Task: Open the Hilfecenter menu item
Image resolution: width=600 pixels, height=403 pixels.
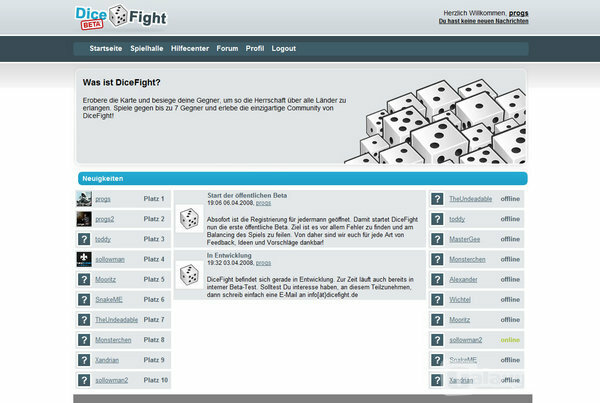Action: (x=190, y=49)
